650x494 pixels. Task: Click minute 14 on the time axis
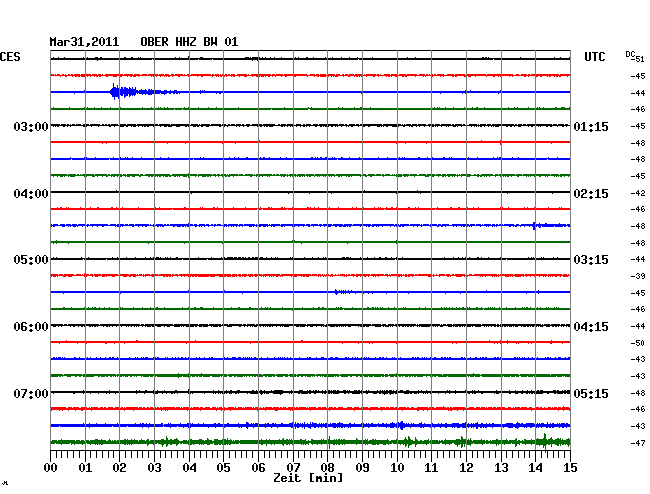tap(535, 467)
